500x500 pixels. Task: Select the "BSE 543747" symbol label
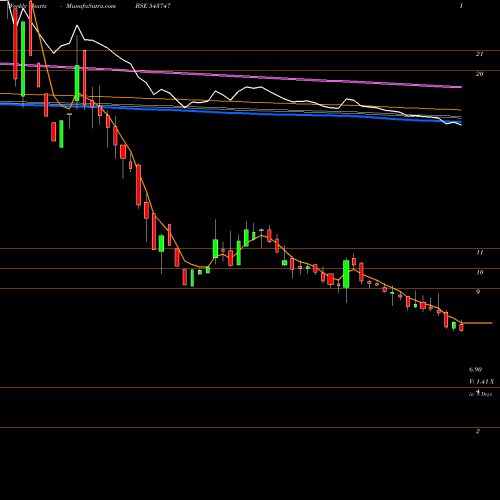pos(152,6)
